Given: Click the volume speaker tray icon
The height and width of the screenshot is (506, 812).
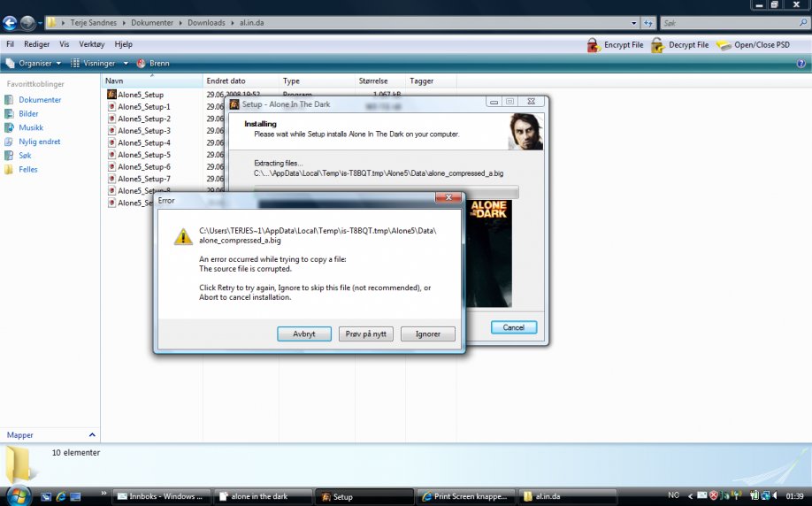Looking at the screenshot, I should tap(775, 495).
